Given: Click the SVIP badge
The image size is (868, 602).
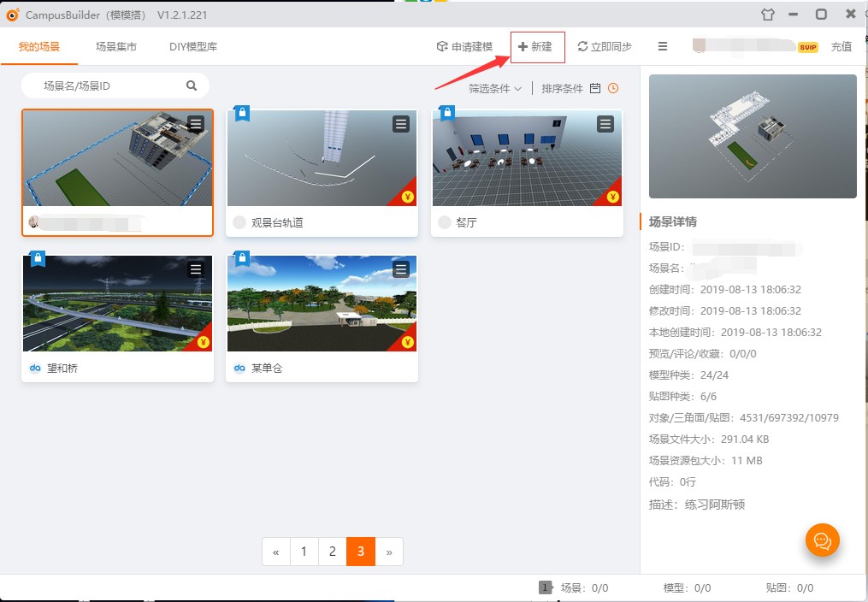Looking at the screenshot, I should (808, 47).
